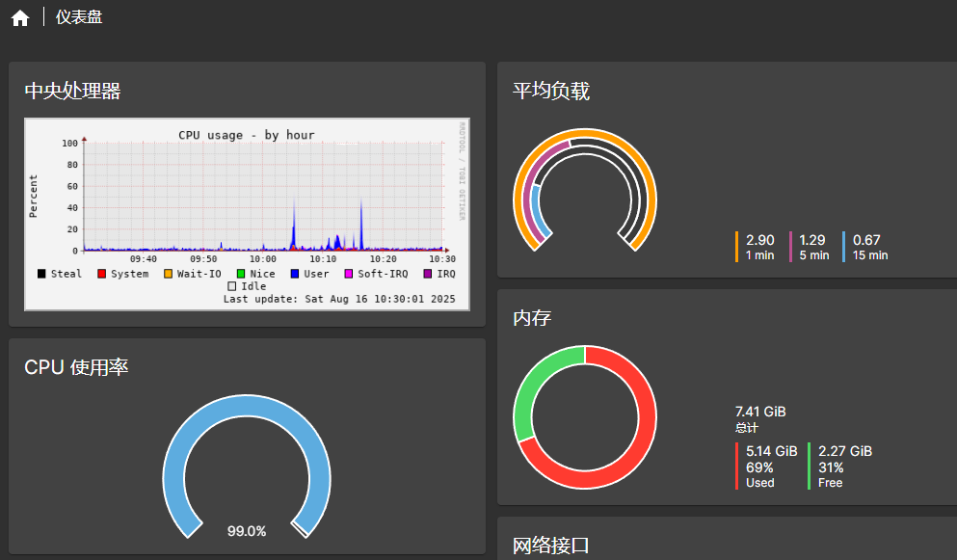
Task: Click the home icon in breadcrumb
Action: click(x=20, y=17)
